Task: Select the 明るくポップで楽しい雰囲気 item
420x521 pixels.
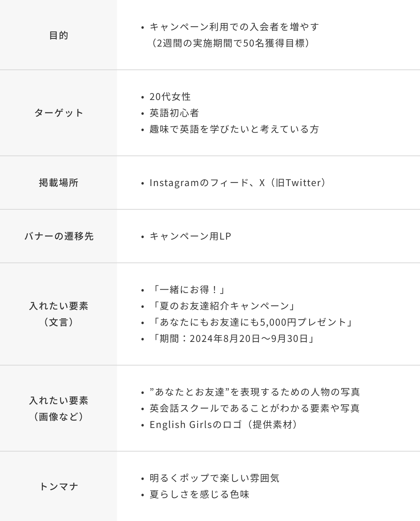Action: [x=214, y=478]
